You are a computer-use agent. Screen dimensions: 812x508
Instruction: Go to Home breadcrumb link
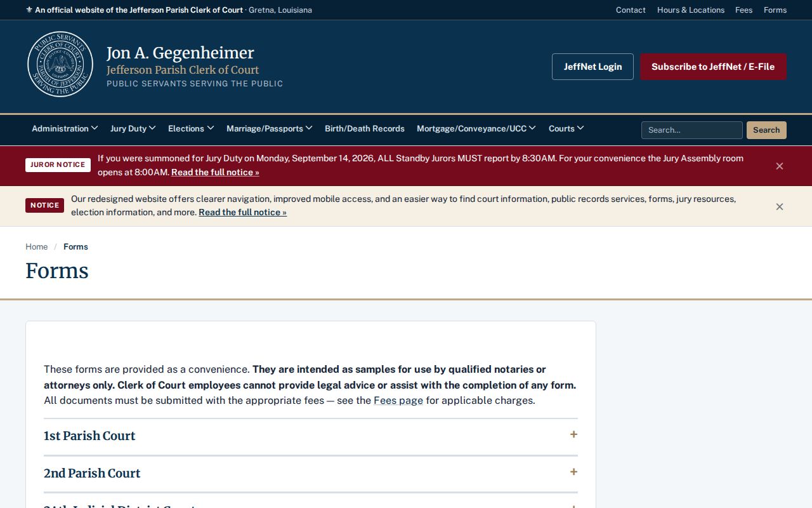37,246
